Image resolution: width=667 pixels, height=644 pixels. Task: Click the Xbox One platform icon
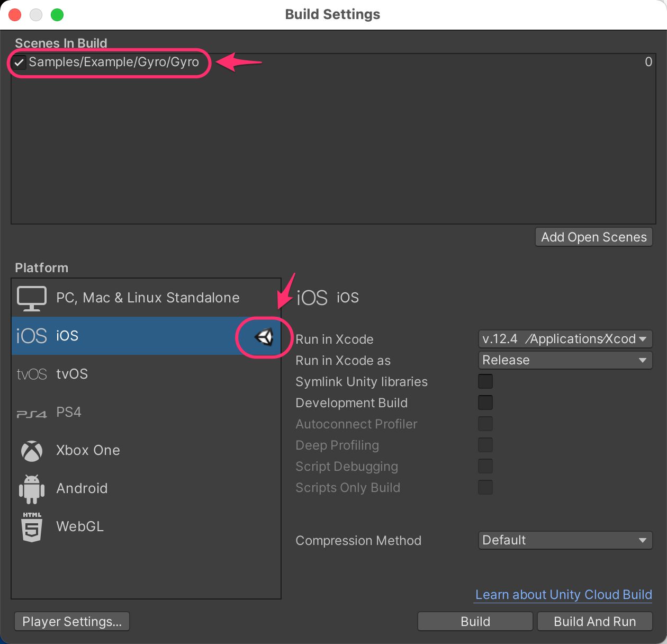pyautogui.click(x=32, y=451)
